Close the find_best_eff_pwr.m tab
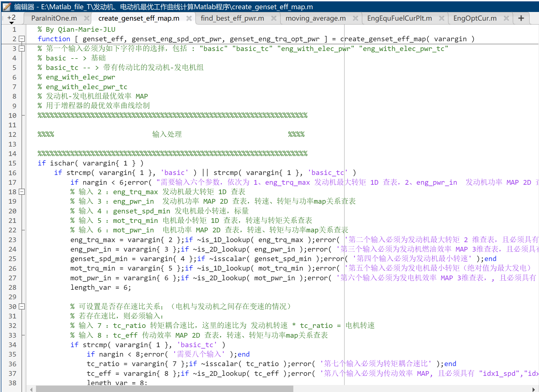Image resolution: width=539 pixels, height=392 pixels. coord(274,18)
